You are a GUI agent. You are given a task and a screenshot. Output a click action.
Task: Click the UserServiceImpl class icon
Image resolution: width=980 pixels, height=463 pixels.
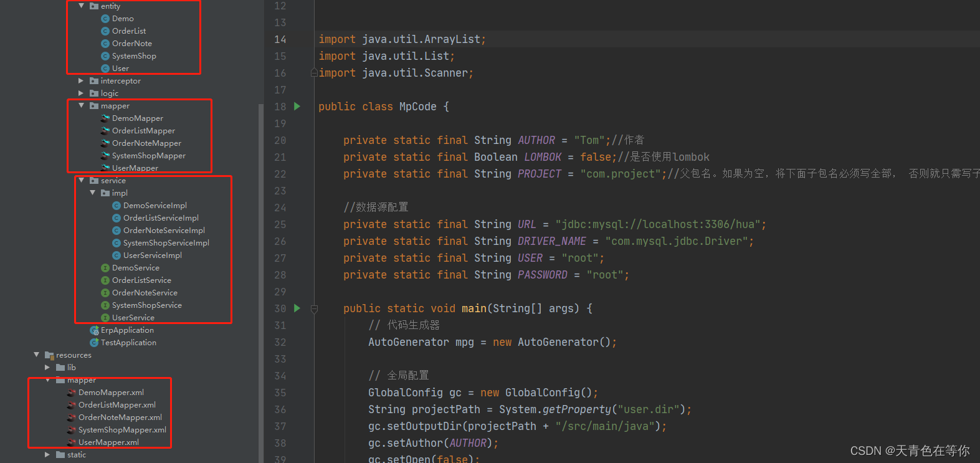tap(117, 255)
